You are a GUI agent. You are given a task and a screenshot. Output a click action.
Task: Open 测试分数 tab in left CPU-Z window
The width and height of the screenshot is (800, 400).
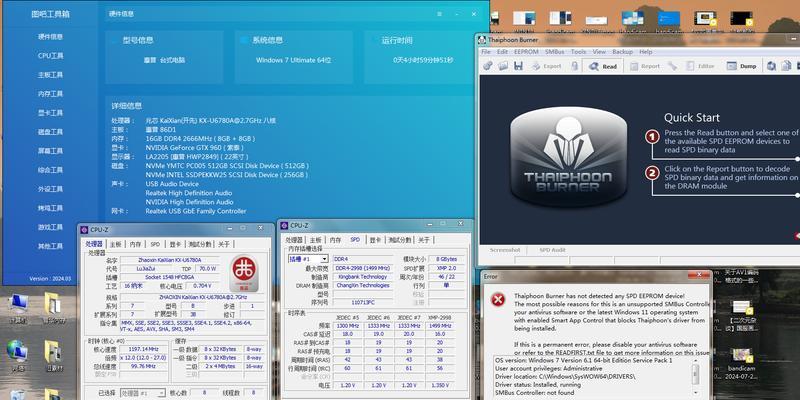(x=199, y=244)
